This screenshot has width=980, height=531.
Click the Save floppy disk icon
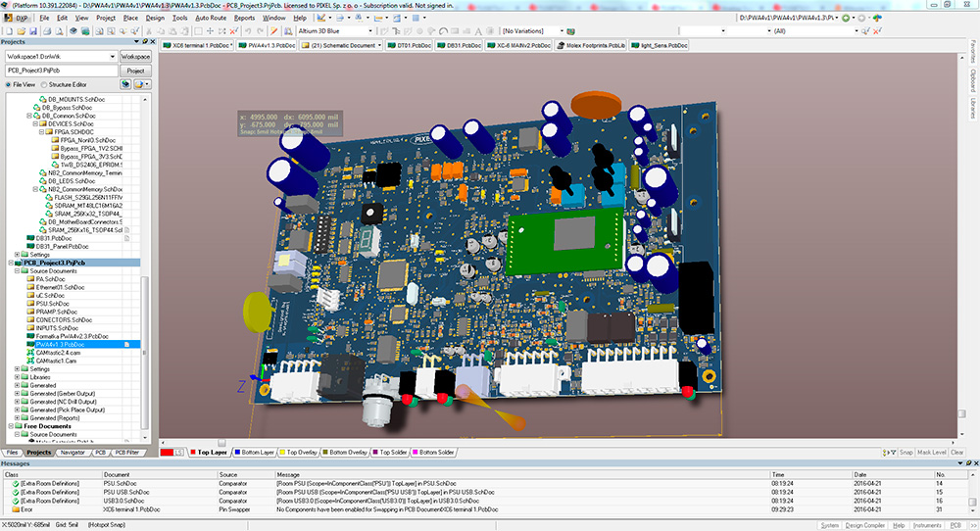tap(33, 30)
